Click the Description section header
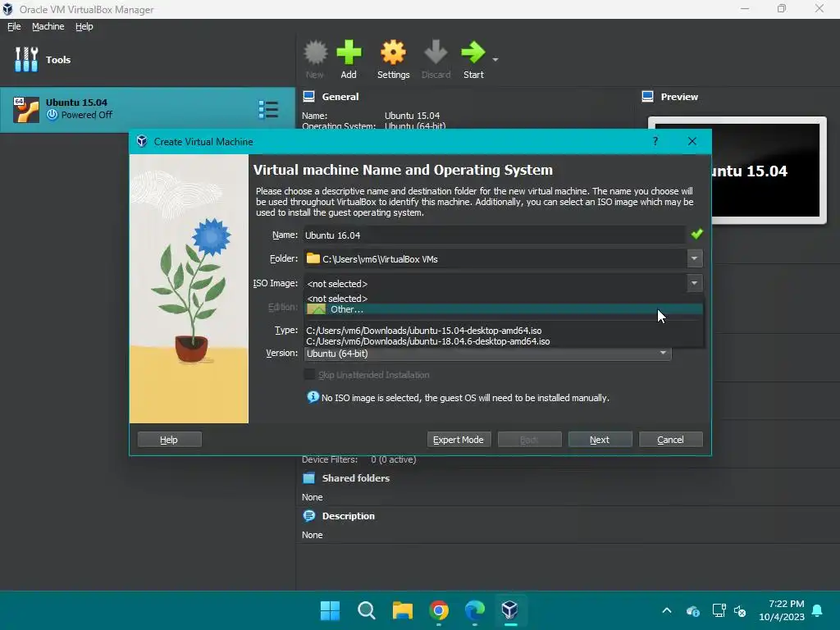Image resolution: width=840 pixels, height=630 pixels. [x=348, y=517]
